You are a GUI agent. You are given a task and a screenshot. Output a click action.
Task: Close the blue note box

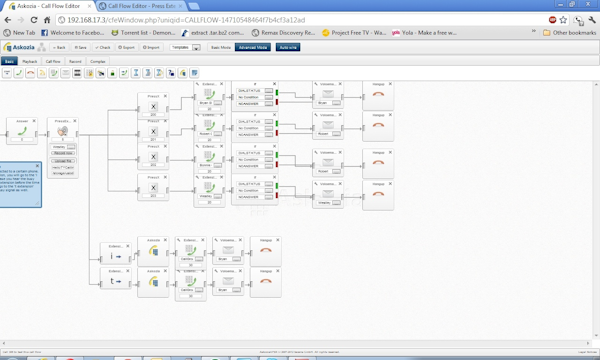coord(37,166)
